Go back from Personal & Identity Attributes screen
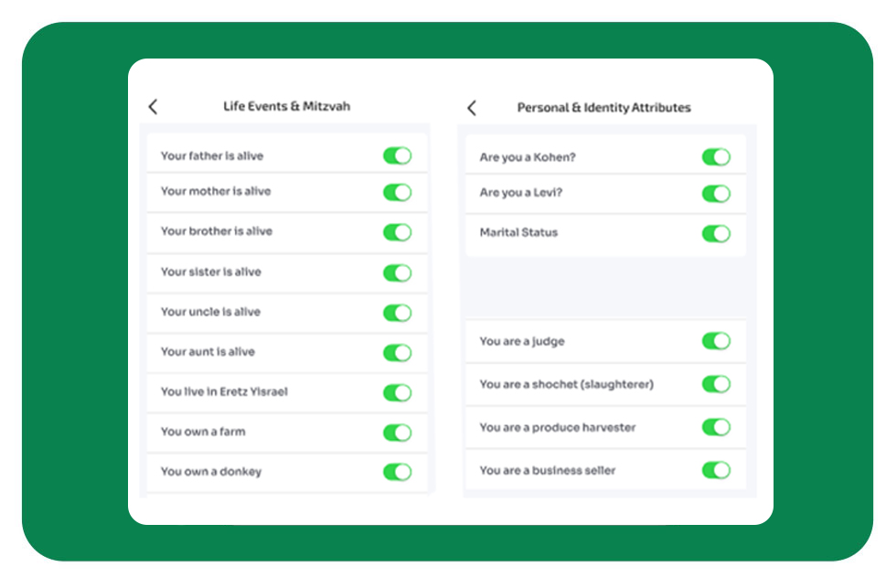The height and width of the screenshot is (588, 886). point(472,108)
